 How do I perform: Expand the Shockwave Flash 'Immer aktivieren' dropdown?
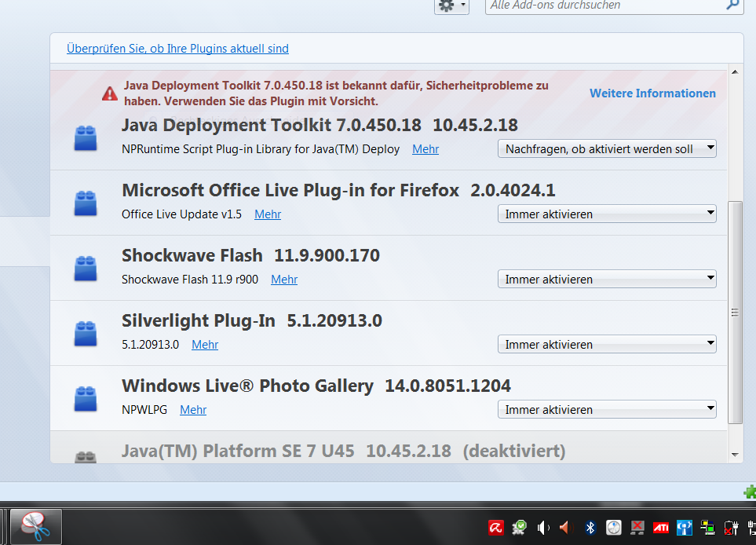607,279
